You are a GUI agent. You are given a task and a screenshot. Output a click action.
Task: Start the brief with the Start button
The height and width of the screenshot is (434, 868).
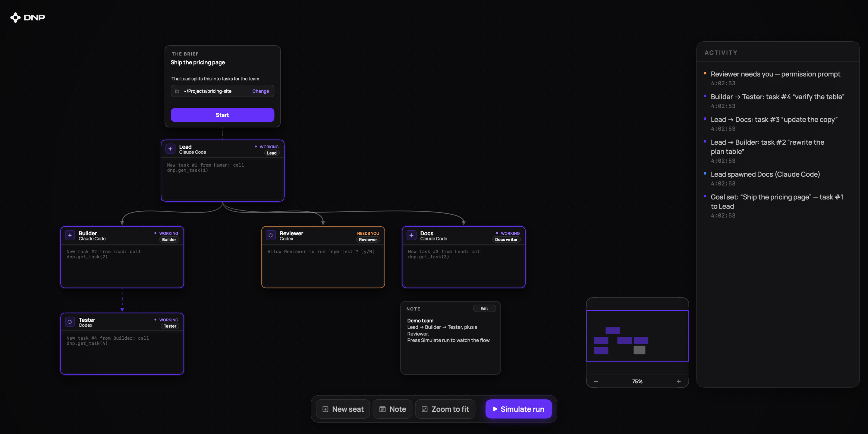click(x=222, y=115)
